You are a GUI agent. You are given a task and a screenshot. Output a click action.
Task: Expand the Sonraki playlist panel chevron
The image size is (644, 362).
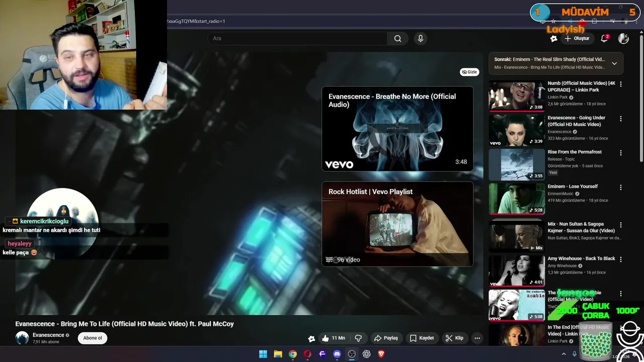[614, 63]
